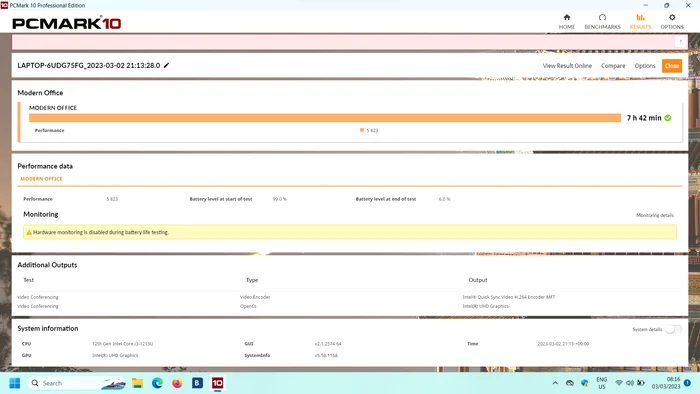Toggle the System details switch
The width and height of the screenshot is (700, 394).
[673, 329]
